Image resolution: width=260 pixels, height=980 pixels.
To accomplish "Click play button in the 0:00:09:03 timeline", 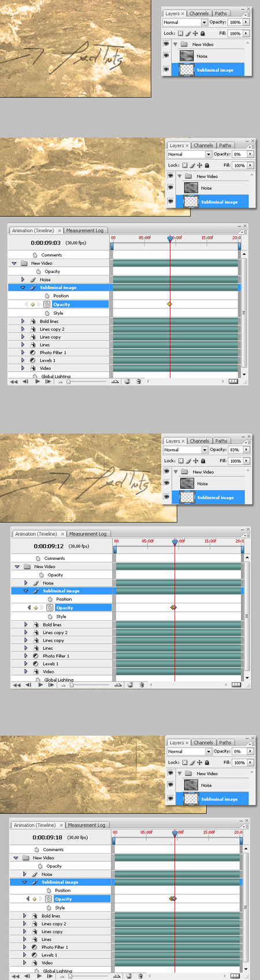I will coord(38,381).
